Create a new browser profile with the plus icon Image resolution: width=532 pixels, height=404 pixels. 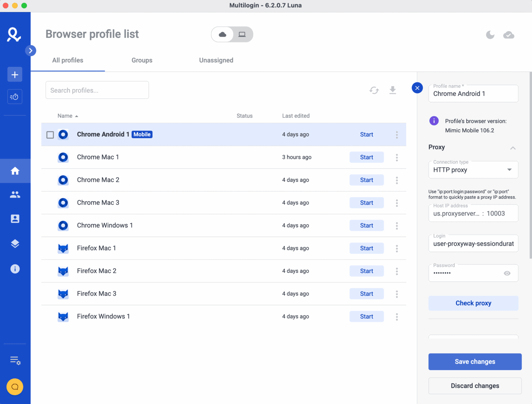click(15, 74)
